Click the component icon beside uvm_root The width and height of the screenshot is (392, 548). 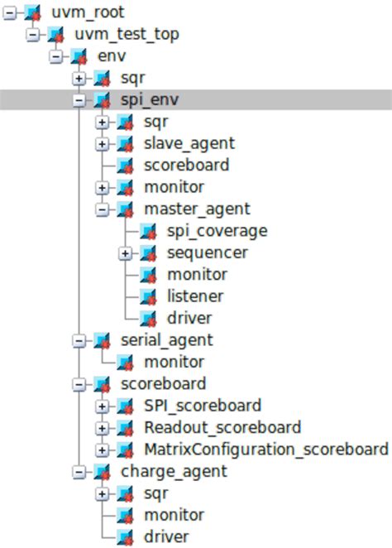(32, 13)
